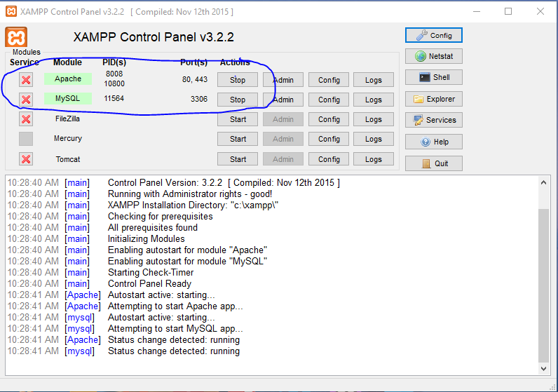Screen dimensions: 558x392
Task: Close the XAMPP Control Panel window
Action: click(x=540, y=11)
